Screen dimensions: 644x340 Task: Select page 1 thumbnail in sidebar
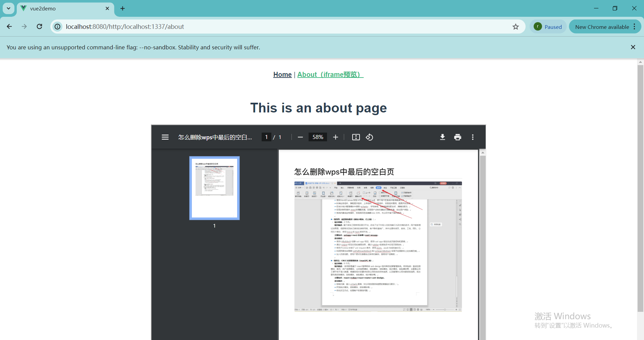point(214,188)
